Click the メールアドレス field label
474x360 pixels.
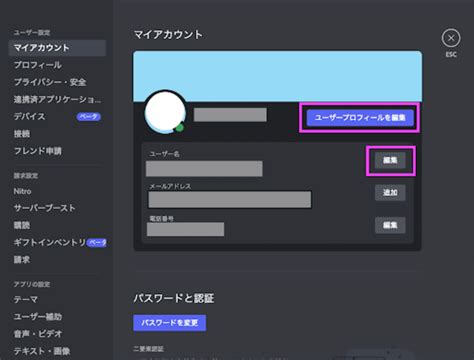tap(170, 186)
